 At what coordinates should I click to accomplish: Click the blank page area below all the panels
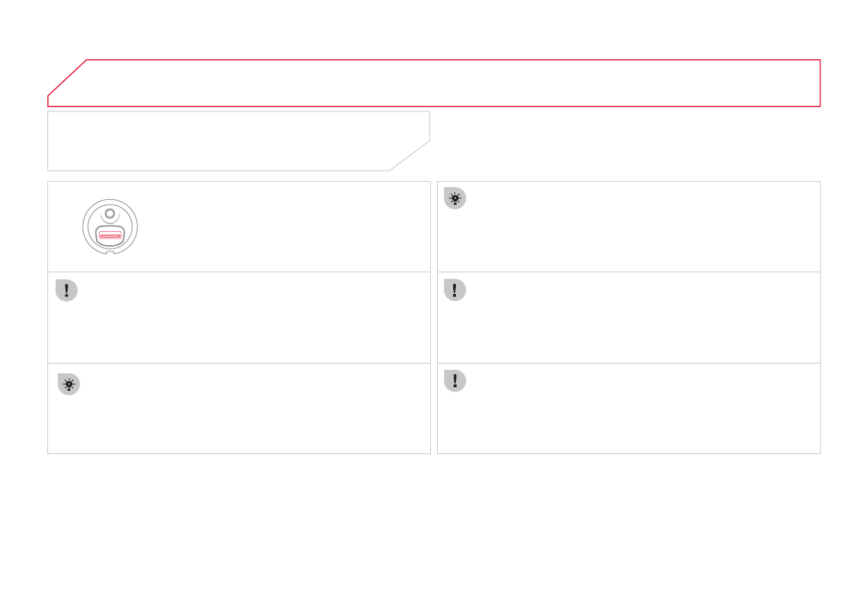(x=432, y=522)
